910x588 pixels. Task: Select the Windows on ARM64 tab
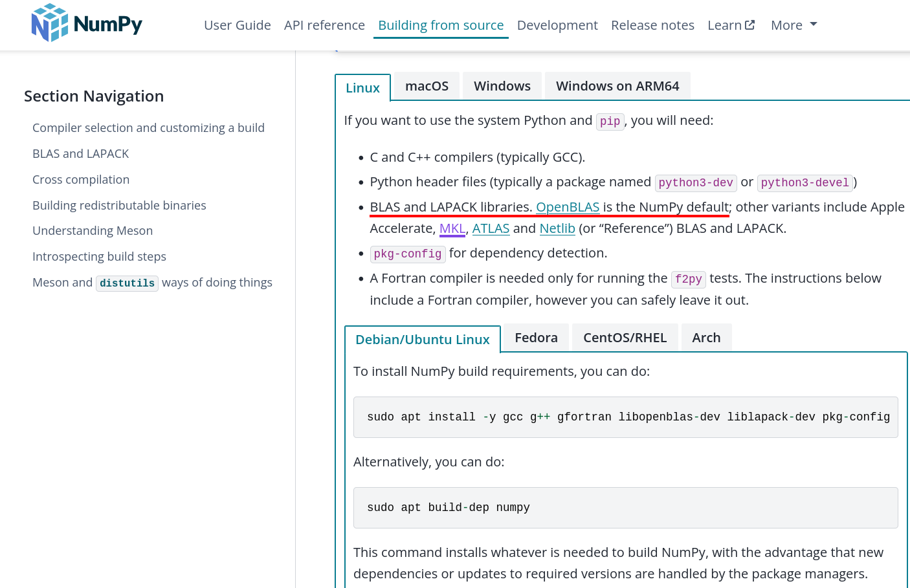coord(617,86)
